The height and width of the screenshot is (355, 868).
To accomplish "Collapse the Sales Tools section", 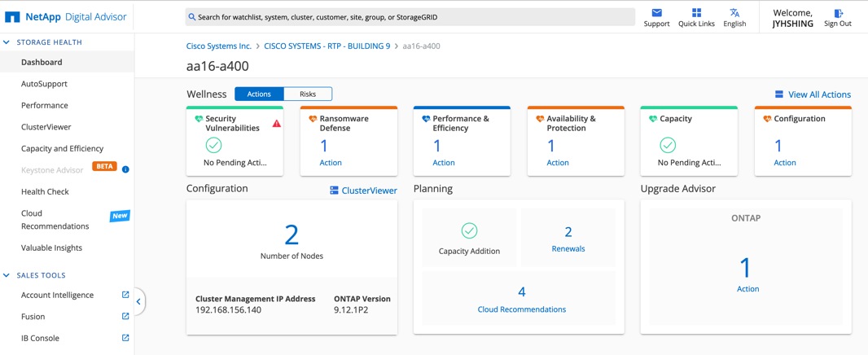I will (7, 275).
